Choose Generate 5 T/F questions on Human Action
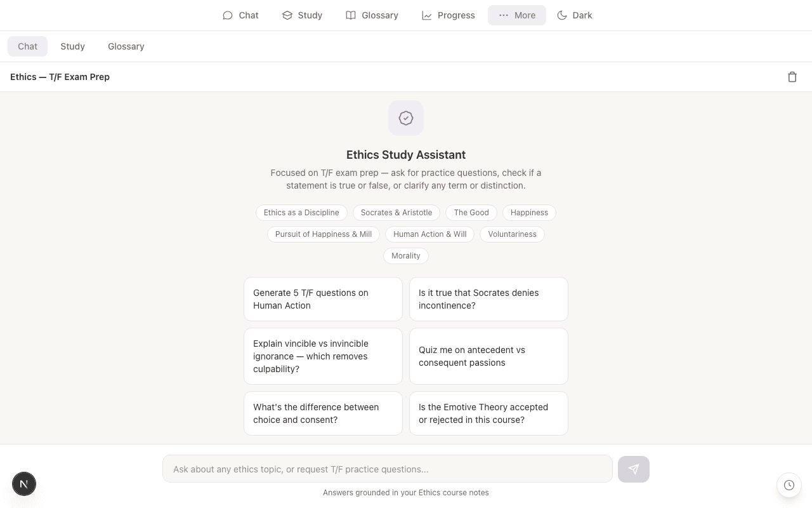 click(x=323, y=299)
